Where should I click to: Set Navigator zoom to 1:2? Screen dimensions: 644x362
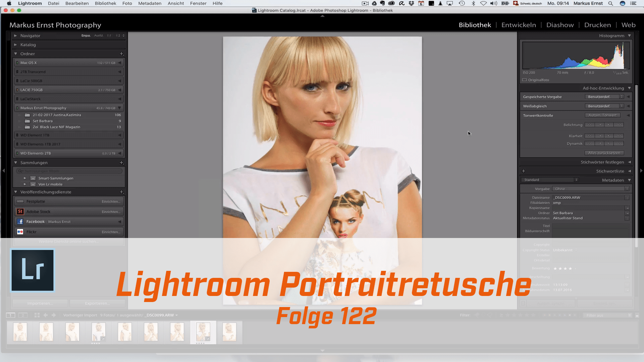pos(118,36)
